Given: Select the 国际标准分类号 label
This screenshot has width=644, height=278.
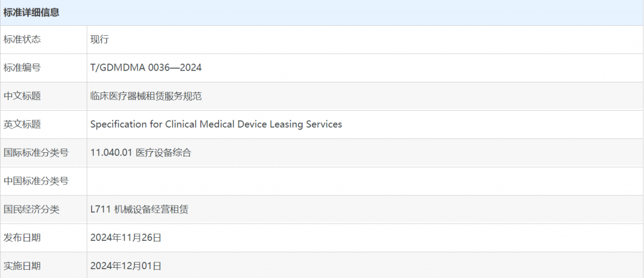Looking at the screenshot, I should pos(36,153).
